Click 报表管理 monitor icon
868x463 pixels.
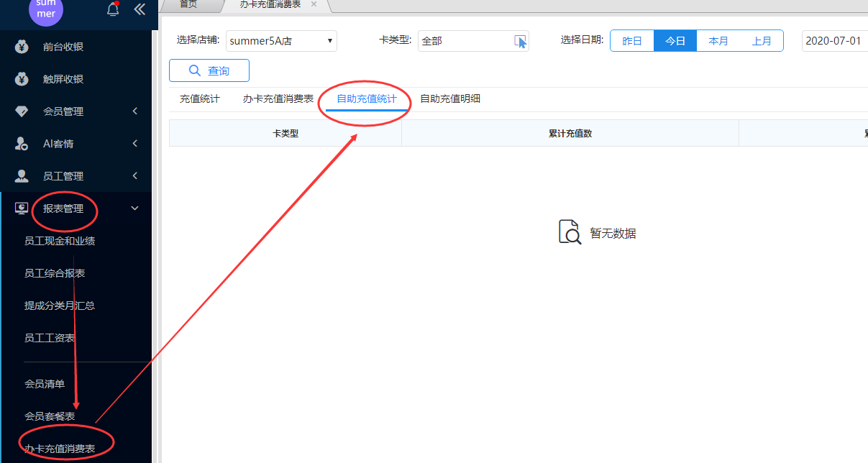(x=22, y=208)
